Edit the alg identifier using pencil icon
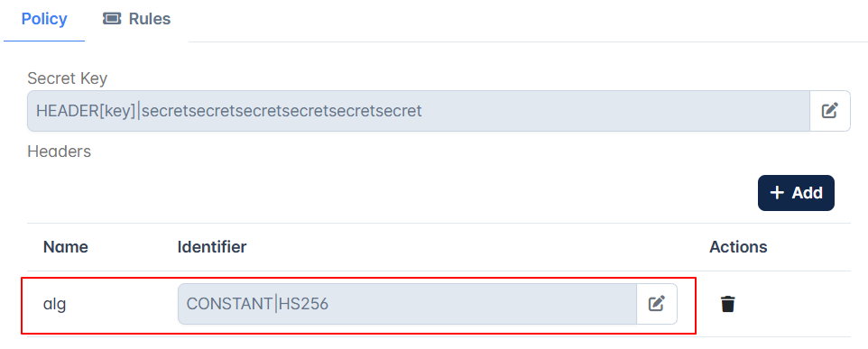Screen dimensions: 868x349 (x=657, y=304)
